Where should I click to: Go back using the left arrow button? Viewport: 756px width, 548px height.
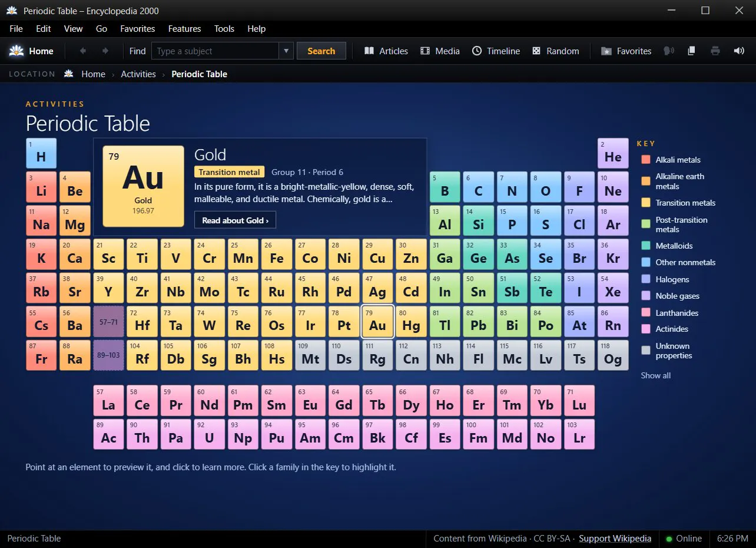coord(82,51)
